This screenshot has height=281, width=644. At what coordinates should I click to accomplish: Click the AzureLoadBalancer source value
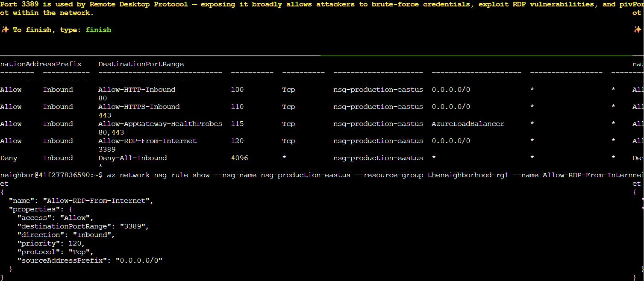click(x=468, y=124)
